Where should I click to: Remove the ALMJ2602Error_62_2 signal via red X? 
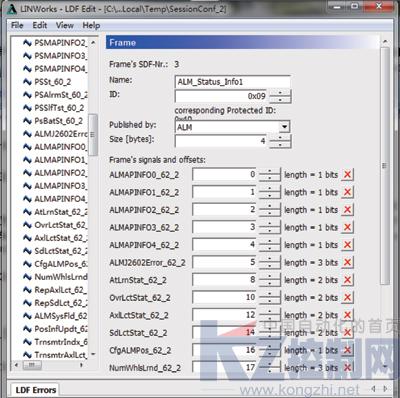347,262
